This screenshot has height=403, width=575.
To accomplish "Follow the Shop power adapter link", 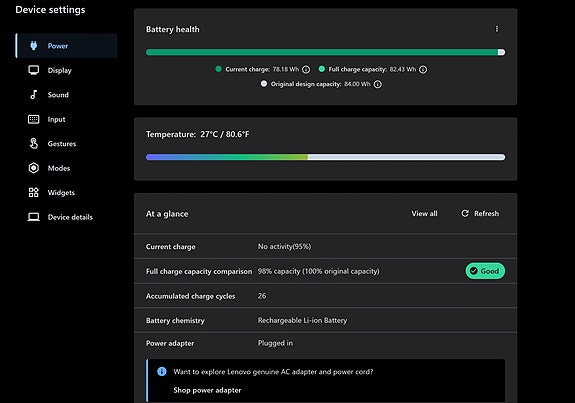I will tap(207, 390).
